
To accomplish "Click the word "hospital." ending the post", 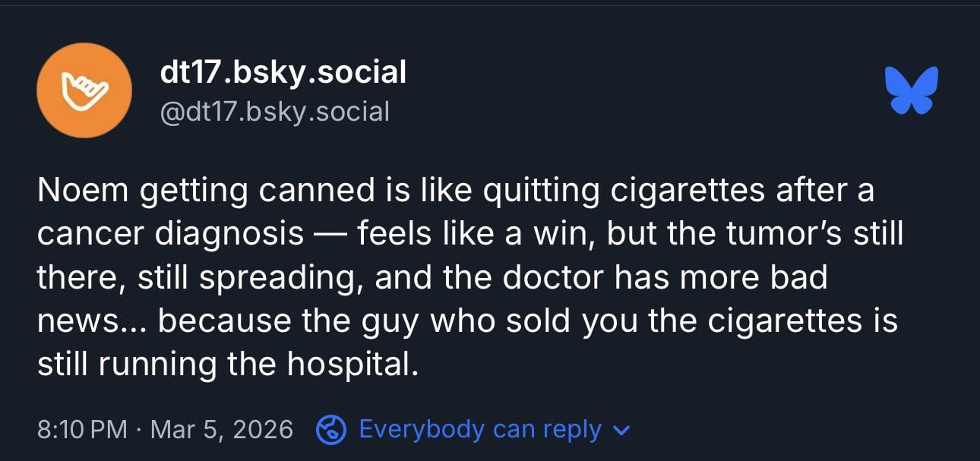I will 352,365.
